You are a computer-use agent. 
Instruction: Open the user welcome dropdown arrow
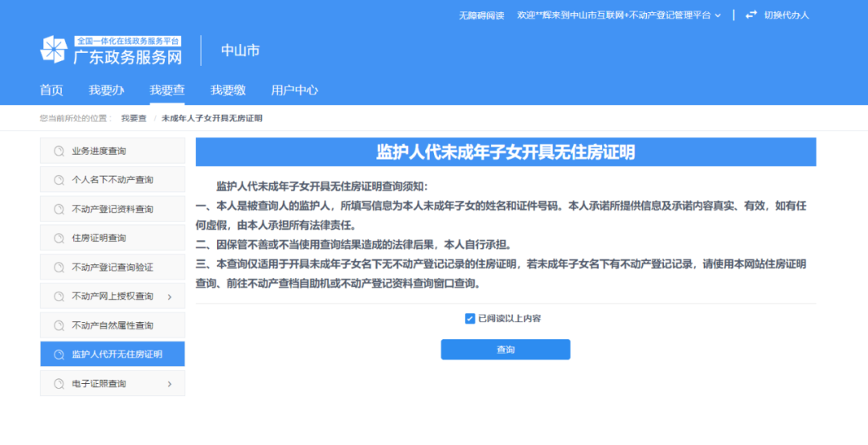(x=718, y=16)
